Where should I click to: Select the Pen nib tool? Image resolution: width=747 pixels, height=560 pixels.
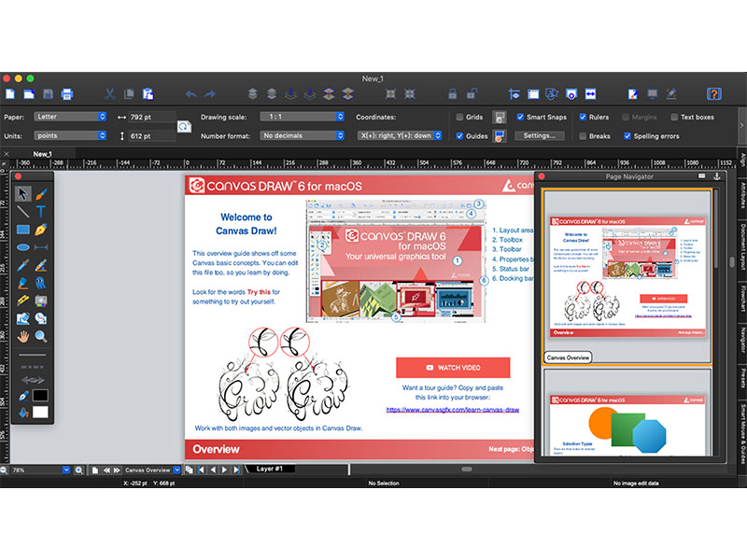(x=41, y=230)
